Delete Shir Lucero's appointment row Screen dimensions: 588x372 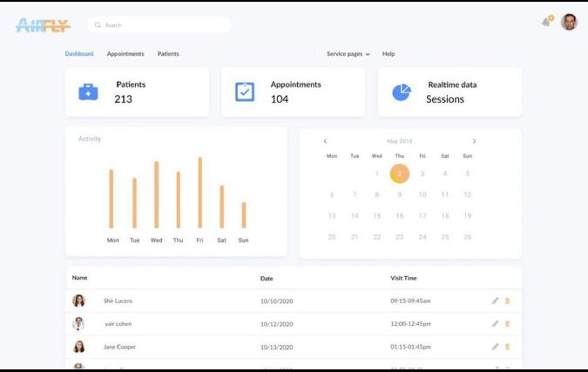tap(507, 301)
